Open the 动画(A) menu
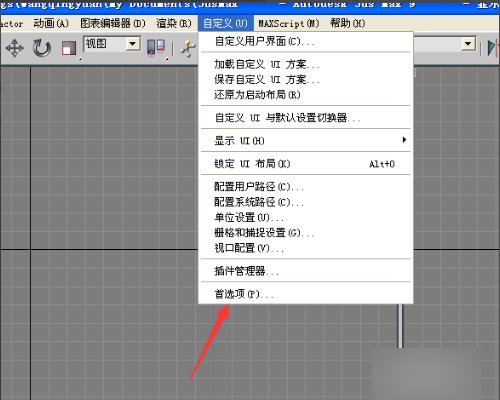This screenshot has width=500, height=400. coord(51,23)
